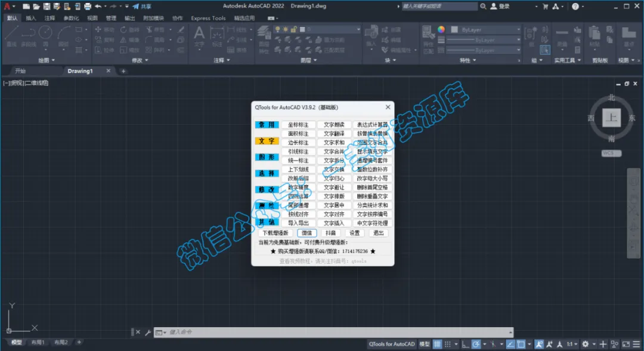Switch to the 布局1 layout tab
This screenshot has height=351, width=644.
coord(38,343)
